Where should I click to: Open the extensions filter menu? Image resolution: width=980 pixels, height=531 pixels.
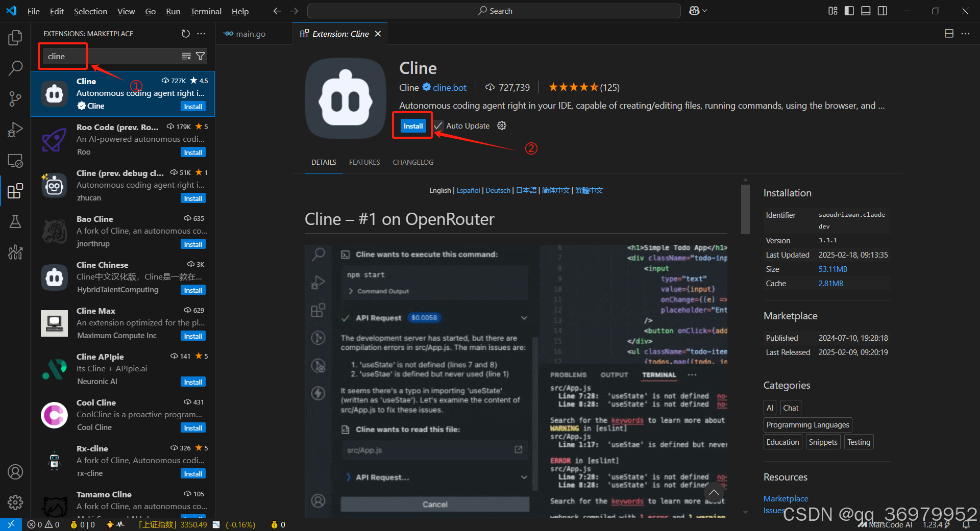pos(201,56)
